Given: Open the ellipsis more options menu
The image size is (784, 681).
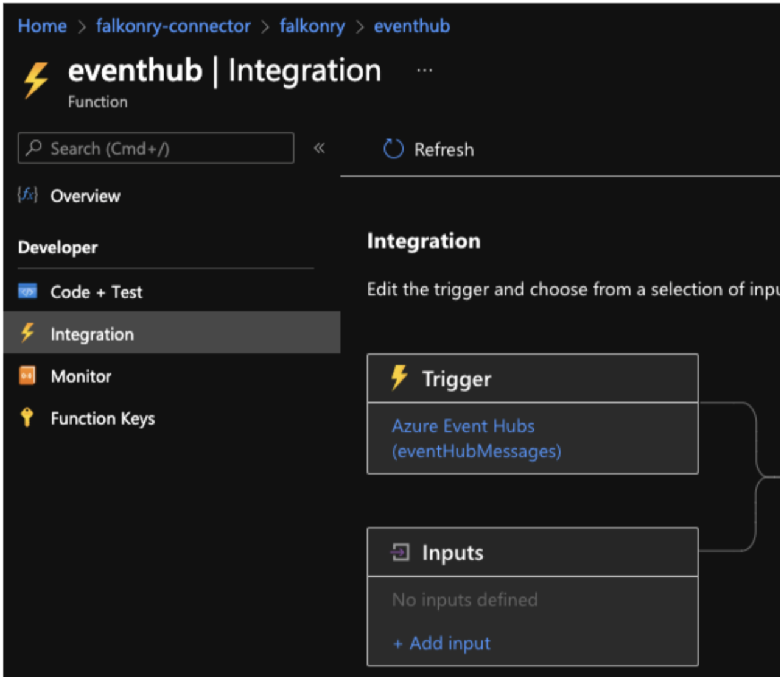Looking at the screenshot, I should [x=424, y=71].
